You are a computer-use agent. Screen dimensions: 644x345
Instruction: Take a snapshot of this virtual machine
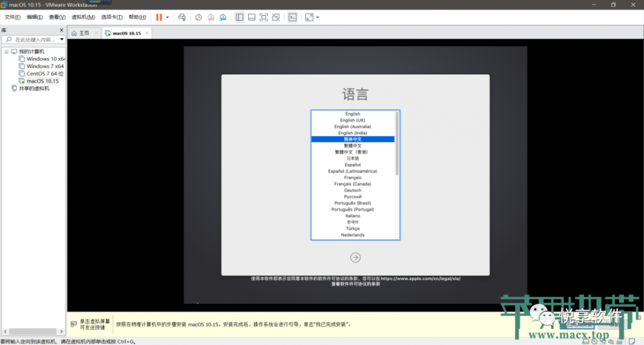pos(199,17)
